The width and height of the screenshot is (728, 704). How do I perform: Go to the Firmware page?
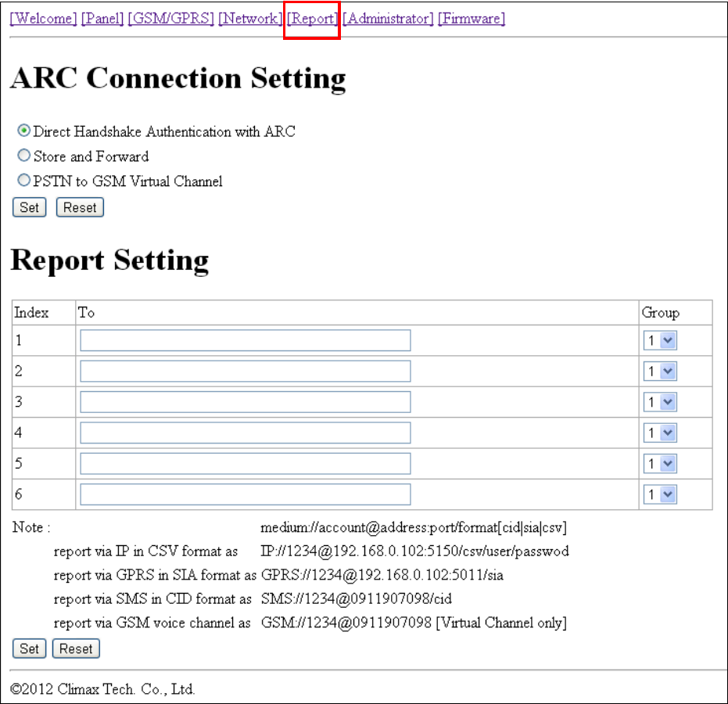pos(472,19)
